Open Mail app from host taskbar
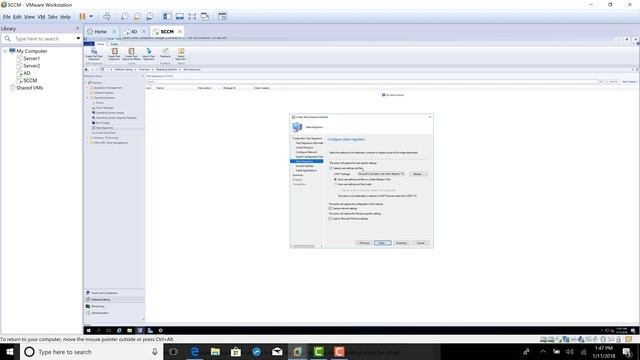 pos(277,352)
